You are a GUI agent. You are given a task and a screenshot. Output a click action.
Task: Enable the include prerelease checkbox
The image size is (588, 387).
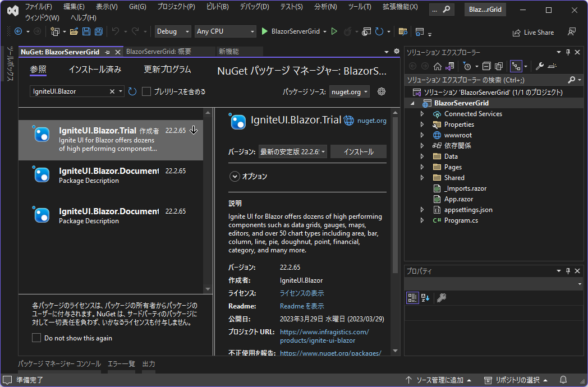tap(146, 91)
